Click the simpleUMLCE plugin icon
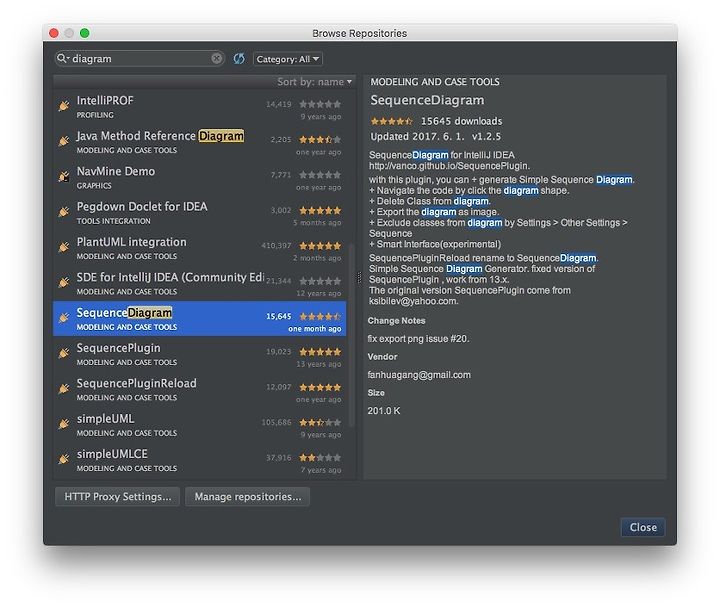The height and width of the screenshot is (607, 720). click(x=64, y=459)
